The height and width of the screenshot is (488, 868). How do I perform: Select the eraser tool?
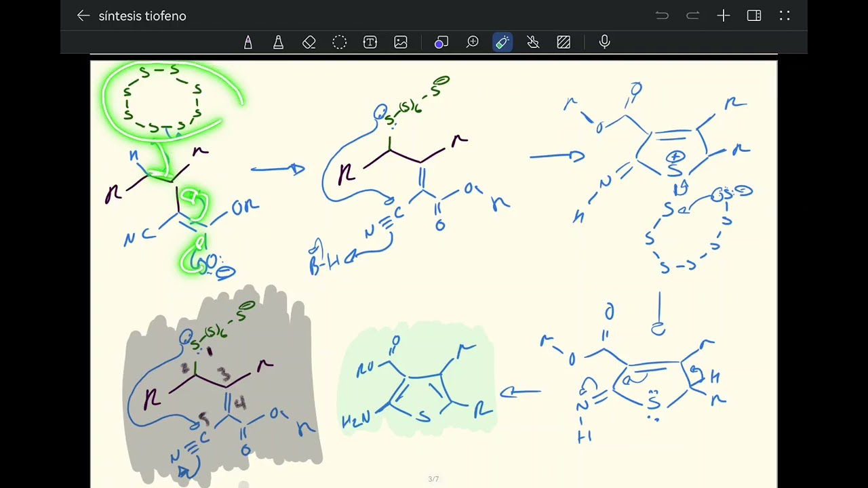click(309, 42)
